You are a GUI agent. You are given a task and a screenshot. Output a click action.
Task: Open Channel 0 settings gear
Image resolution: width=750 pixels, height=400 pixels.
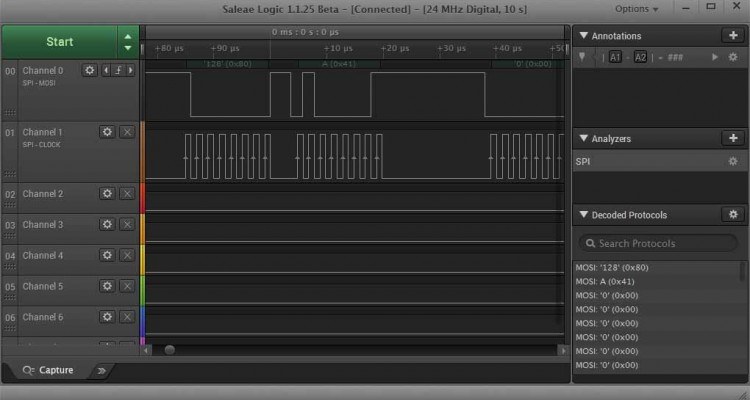point(90,71)
